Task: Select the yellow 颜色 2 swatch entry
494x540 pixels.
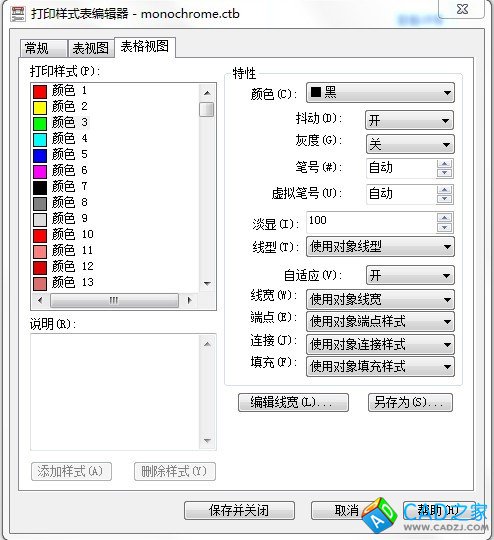Action: click(60, 107)
